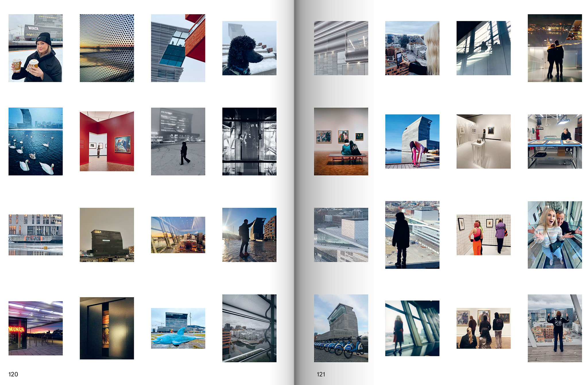
Task: Select the dark doorway with Scream painting
Action: tap(107, 328)
